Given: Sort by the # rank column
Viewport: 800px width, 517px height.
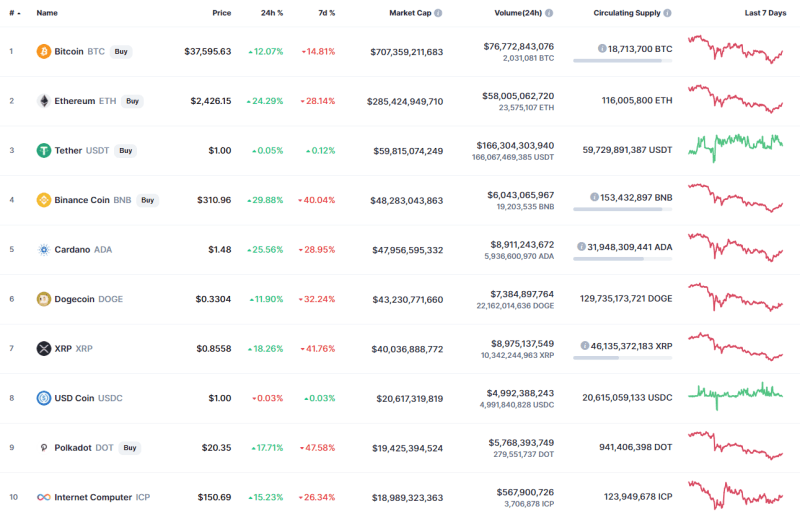Looking at the screenshot, I should click(11, 13).
